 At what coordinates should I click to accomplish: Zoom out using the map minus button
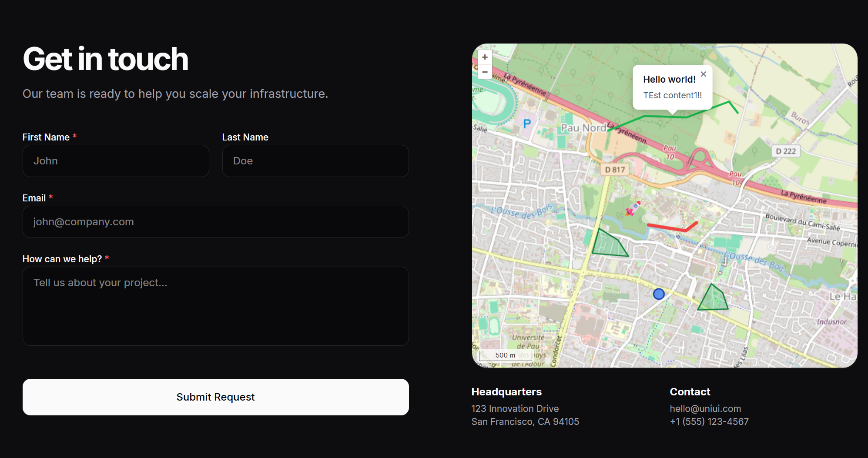pos(485,72)
